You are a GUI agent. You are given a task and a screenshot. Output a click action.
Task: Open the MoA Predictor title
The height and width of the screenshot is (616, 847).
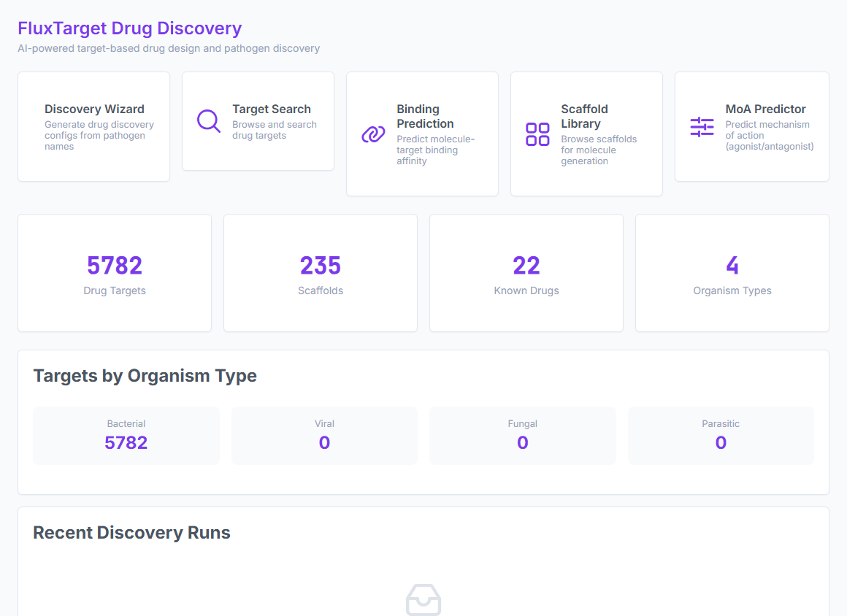point(765,109)
